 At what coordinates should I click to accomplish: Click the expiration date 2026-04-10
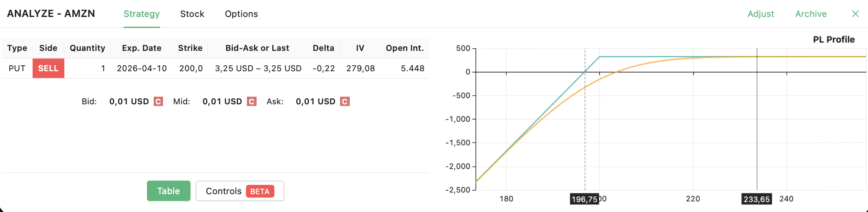tap(142, 68)
